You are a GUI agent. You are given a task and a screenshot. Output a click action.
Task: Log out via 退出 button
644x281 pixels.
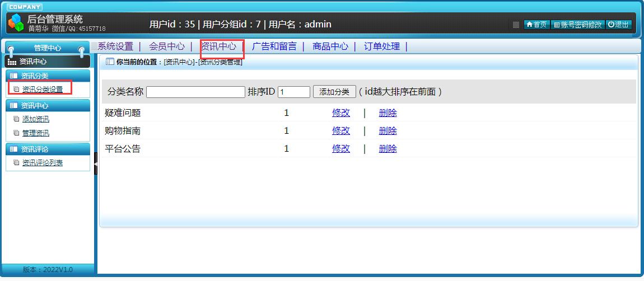(619, 25)
